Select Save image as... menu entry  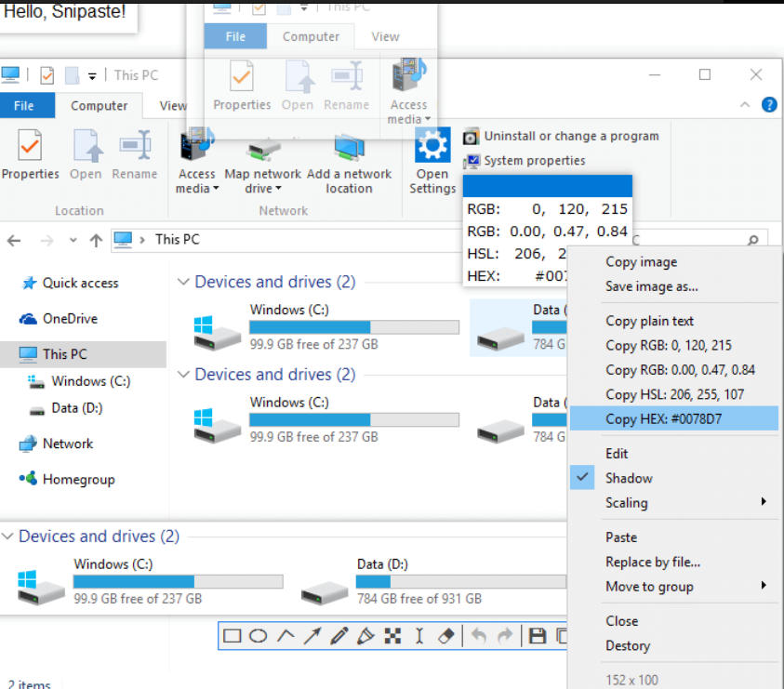point(651,286)
